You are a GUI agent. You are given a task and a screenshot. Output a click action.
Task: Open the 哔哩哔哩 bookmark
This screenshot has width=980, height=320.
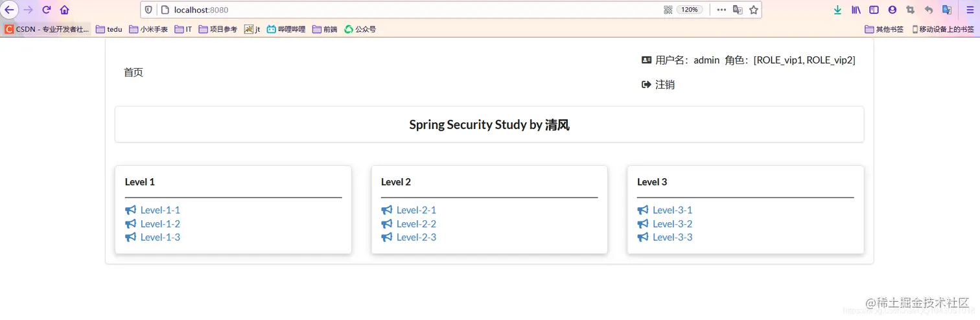[286, 29]
